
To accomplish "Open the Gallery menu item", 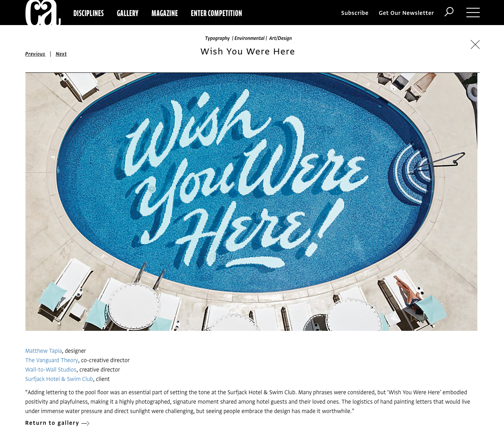I will [128, 13].
